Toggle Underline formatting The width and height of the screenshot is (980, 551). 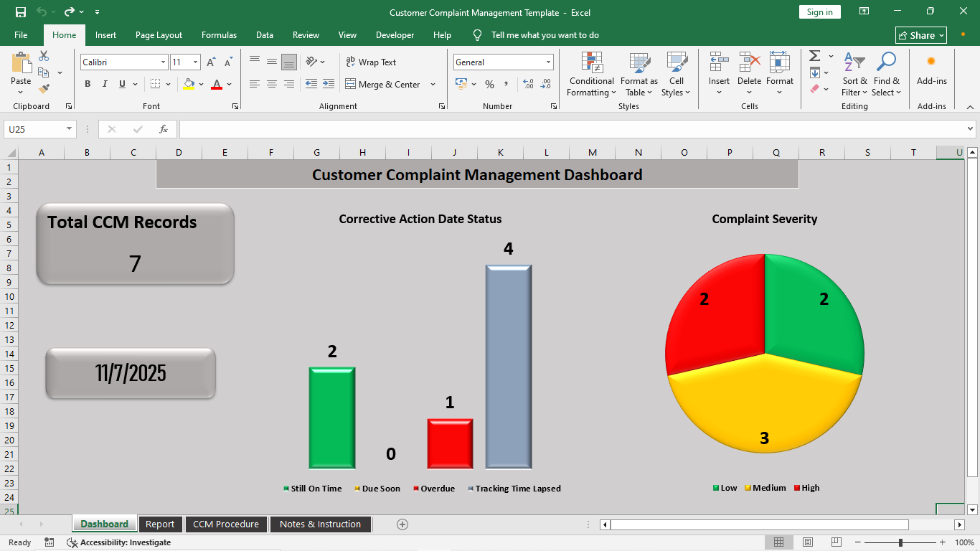[x=122, y=84]
